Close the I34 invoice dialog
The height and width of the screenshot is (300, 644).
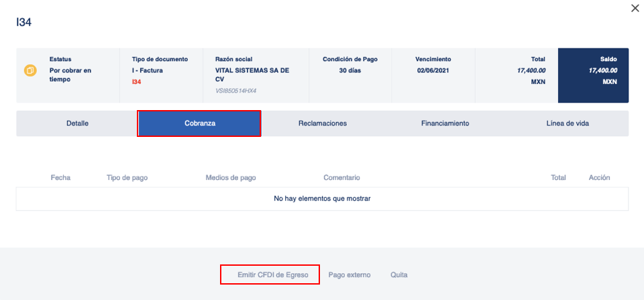click(635, 8)
